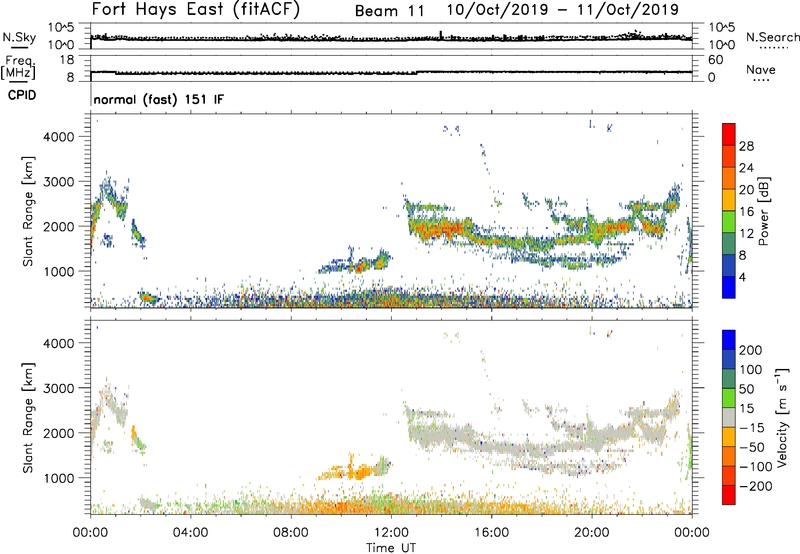
Task: Click the 'Power [dB]' colorbar title
Action: pyautogui.click(x=764, y=211)
